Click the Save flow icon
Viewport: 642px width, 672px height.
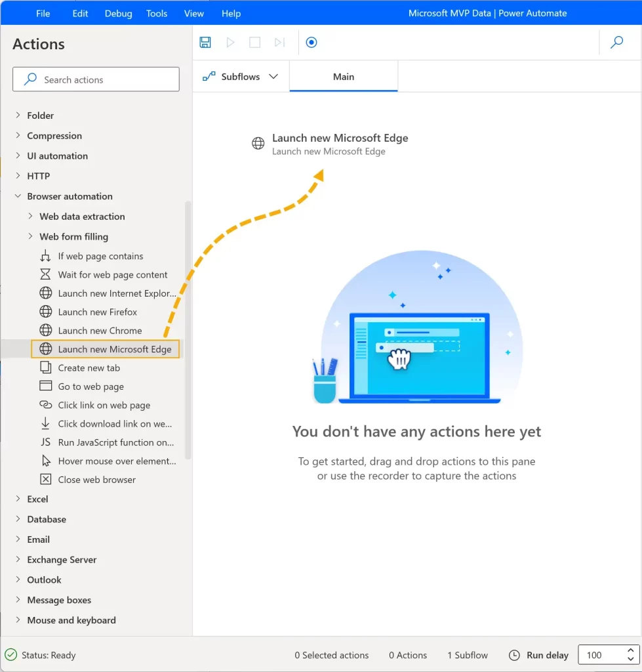tap(205, 43)
